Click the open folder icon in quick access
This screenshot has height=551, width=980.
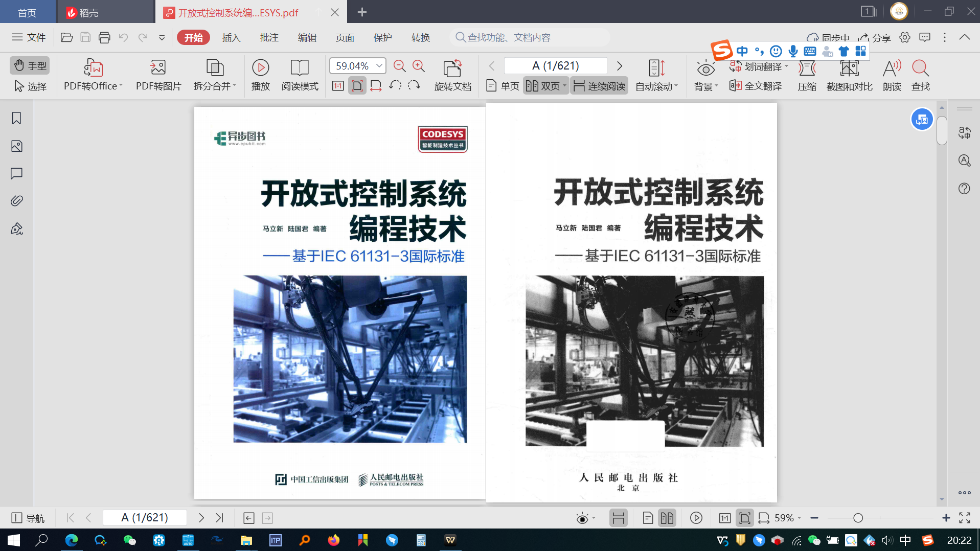(x=66, y=37)
